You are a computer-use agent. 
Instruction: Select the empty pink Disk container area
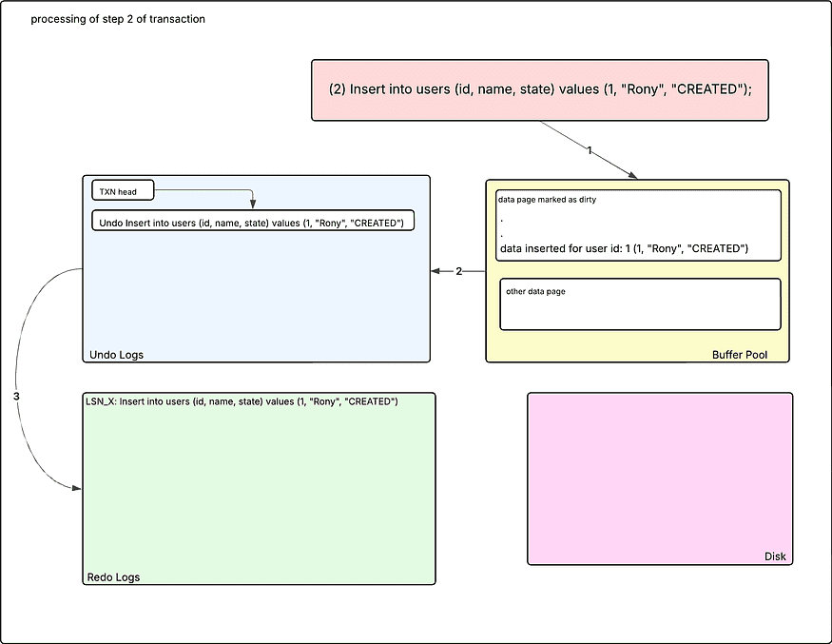pyautogui.click(x=659, y=476)
